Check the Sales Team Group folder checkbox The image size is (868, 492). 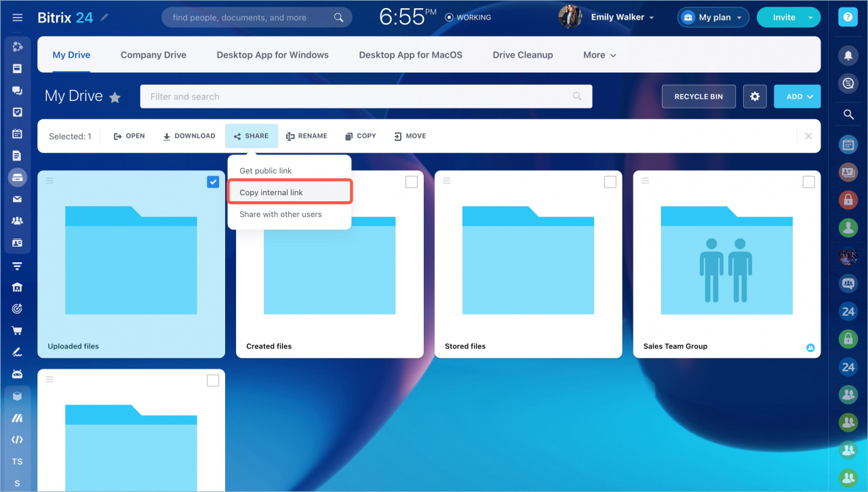pyautogui.click(x=808, y=182)
